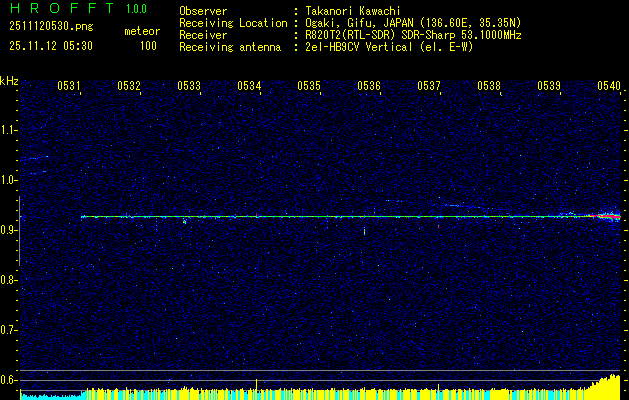Click the file name 2511120530.png

pyautogui.click(x=51, y=27)
